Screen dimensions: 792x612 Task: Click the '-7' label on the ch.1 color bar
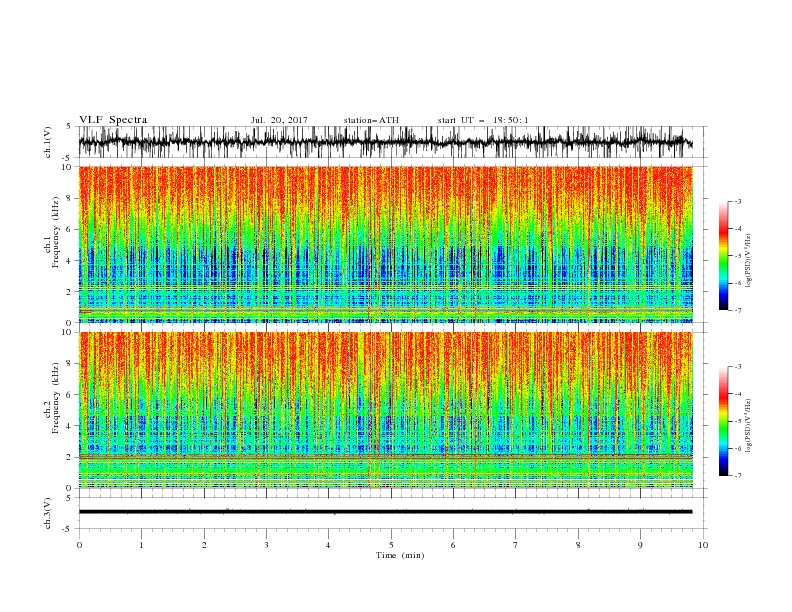pyautogui.click(x=737, y=310)
